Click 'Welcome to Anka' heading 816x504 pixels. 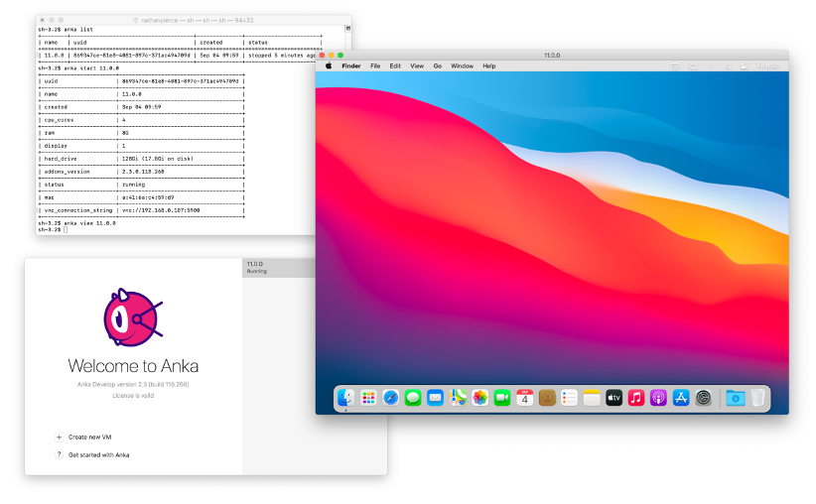133,366
